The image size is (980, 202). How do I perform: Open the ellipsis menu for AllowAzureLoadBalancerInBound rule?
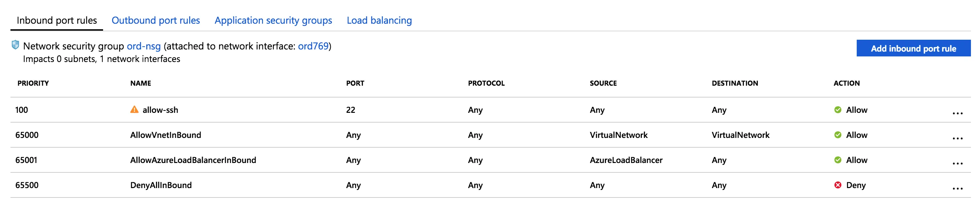957,163
